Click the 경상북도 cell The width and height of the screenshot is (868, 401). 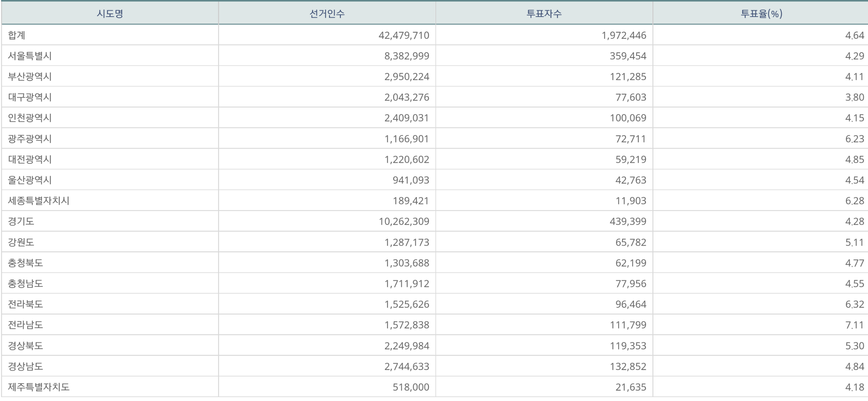25,346
